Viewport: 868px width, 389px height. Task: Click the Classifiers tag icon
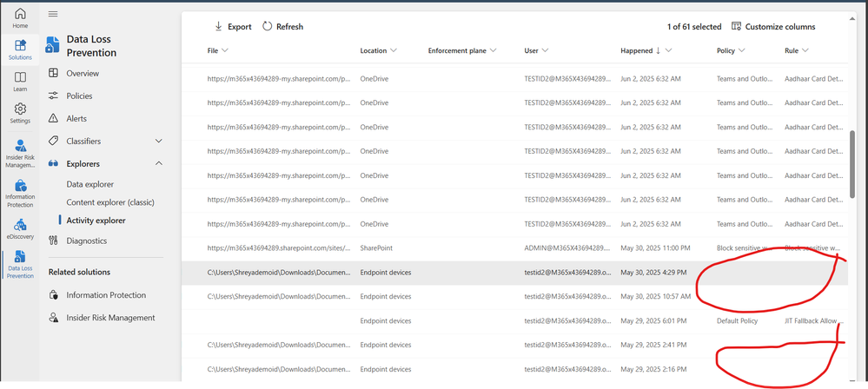53,142
